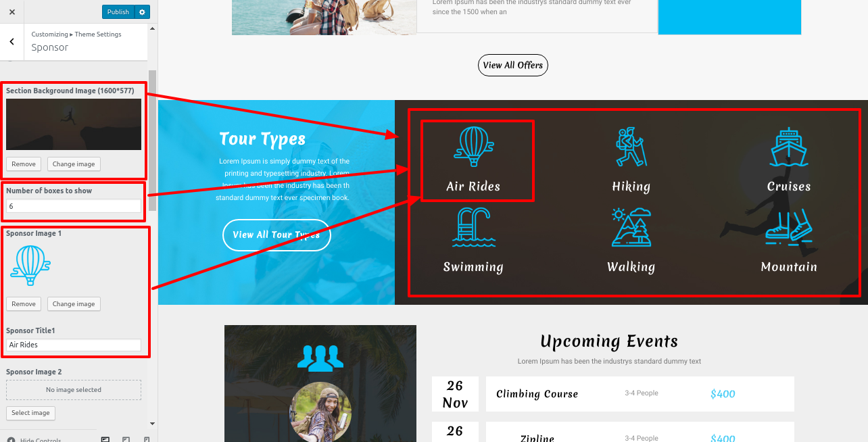The width and height of the screenshot is (868, 442).
Task: Open publish settings gear icon
Action: tap(141, 12)
